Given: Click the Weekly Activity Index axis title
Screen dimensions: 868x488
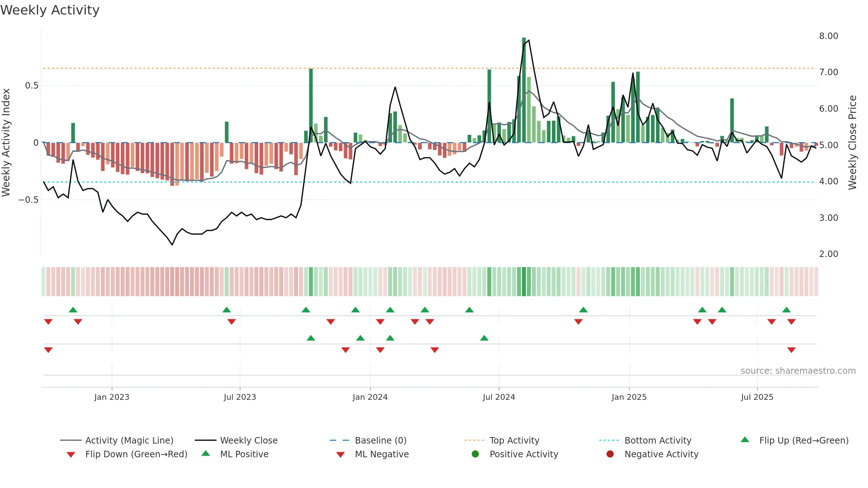Looking at the screenshot, I should 6,142.
